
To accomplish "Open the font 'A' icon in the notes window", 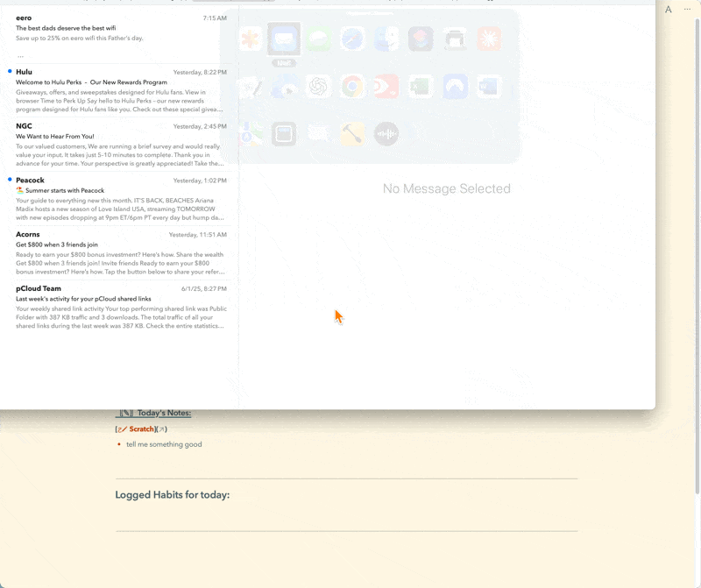I will [669, 10].
